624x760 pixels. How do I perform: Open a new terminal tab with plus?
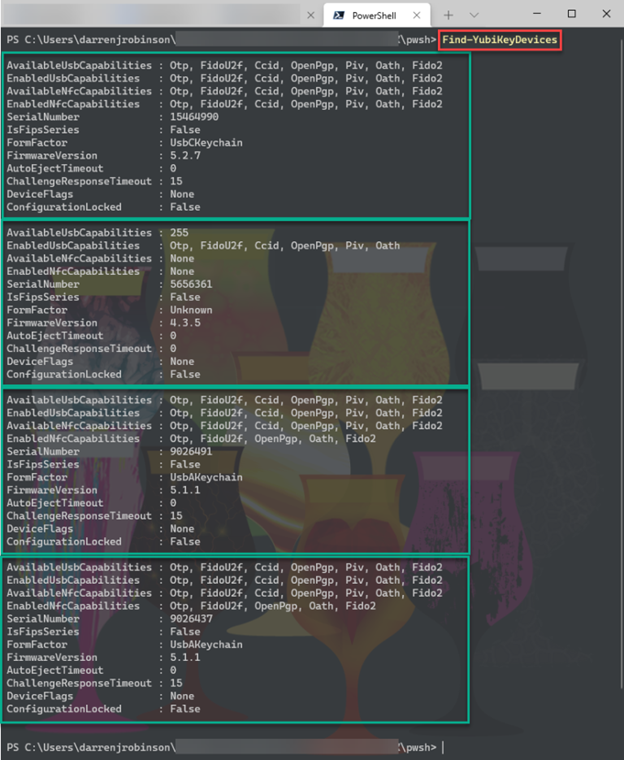(x=448, y=15)
